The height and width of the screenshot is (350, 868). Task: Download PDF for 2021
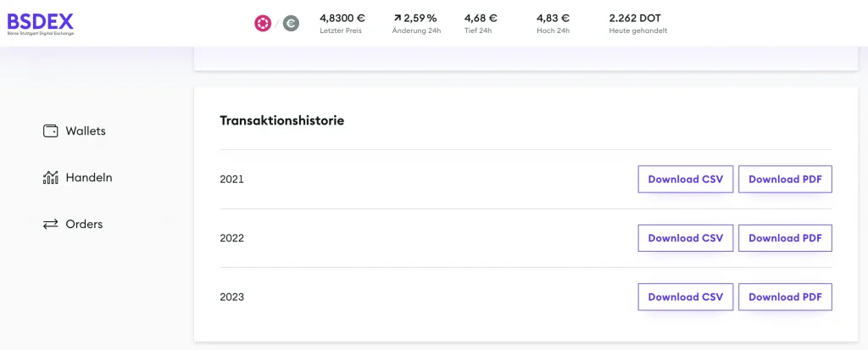tap(785, 180)
